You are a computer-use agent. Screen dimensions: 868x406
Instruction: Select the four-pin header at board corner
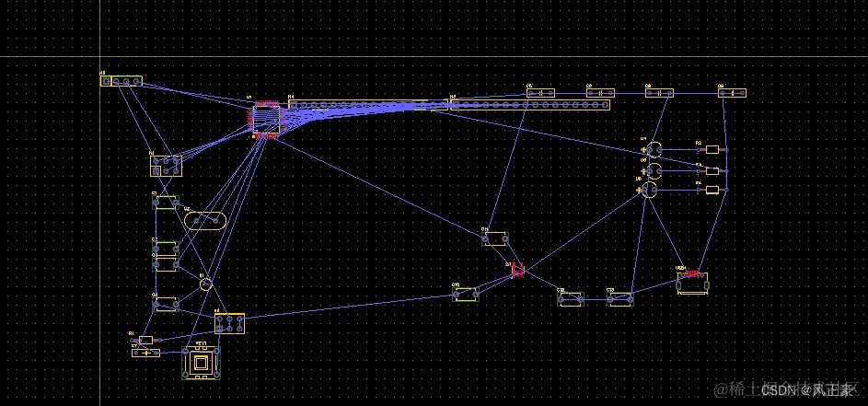click(x=122, y=81)
